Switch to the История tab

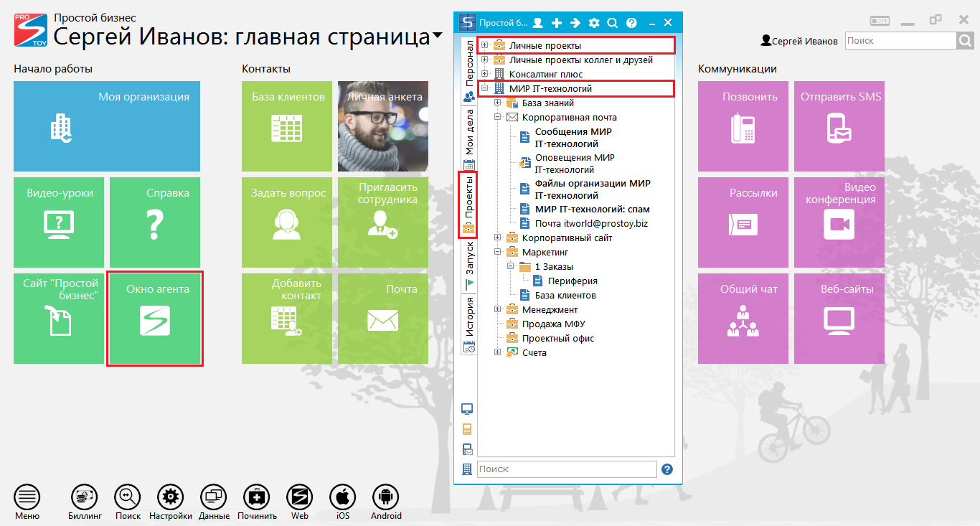point(468,324)
